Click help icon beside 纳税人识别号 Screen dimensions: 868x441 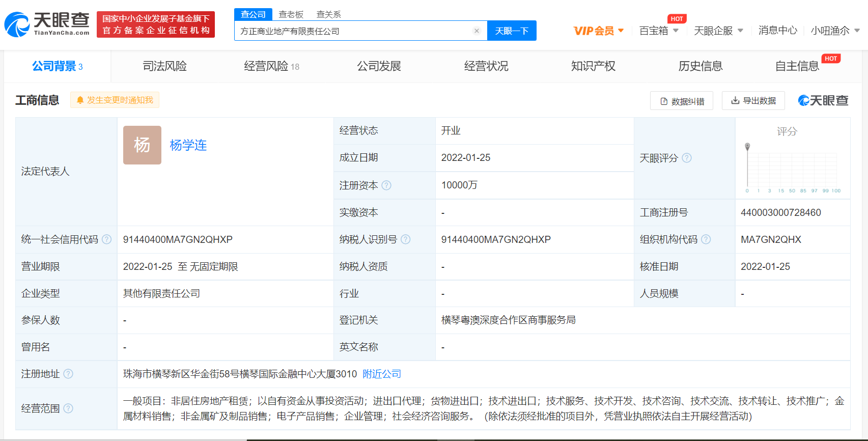[x=406, y=239]
